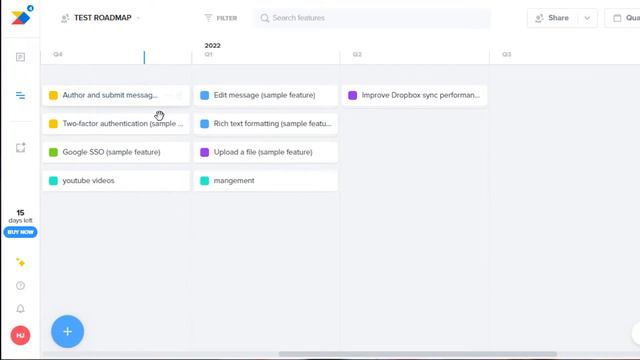640x360 pixels.
Task: Open the help question mark icon
Action: (20, 286)
